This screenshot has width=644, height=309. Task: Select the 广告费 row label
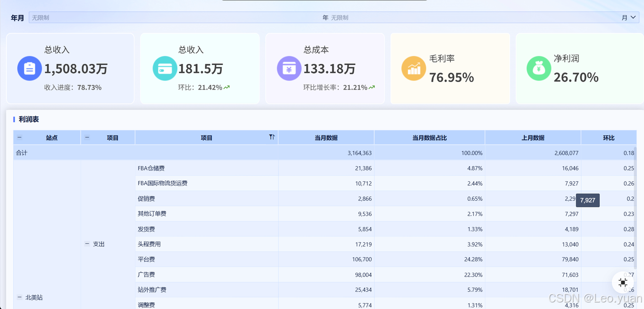pyautogui.click(x=146, y=275)
